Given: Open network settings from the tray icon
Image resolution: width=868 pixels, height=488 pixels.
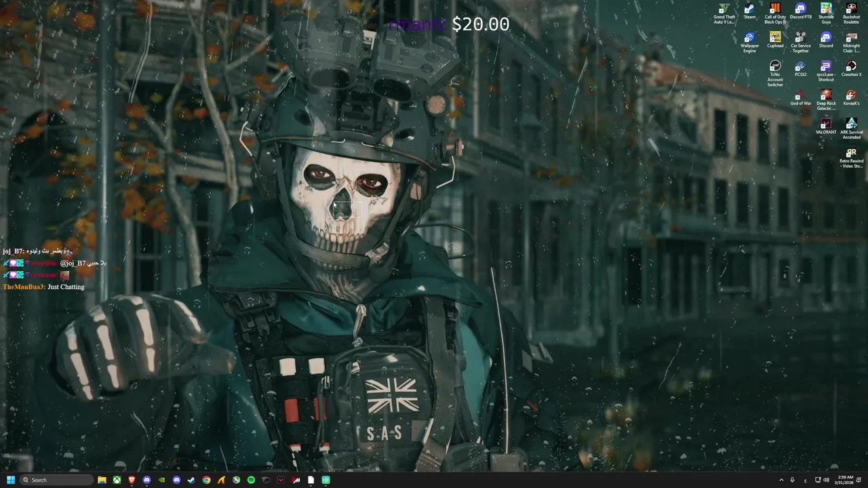Looking at the screenshot, I should [818, 480].
